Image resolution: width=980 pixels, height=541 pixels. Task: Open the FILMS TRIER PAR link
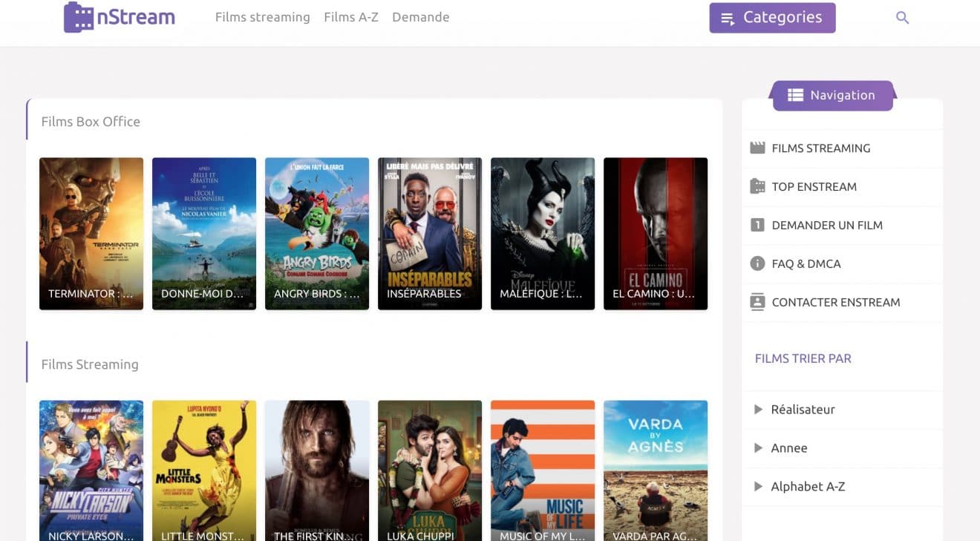803,358
